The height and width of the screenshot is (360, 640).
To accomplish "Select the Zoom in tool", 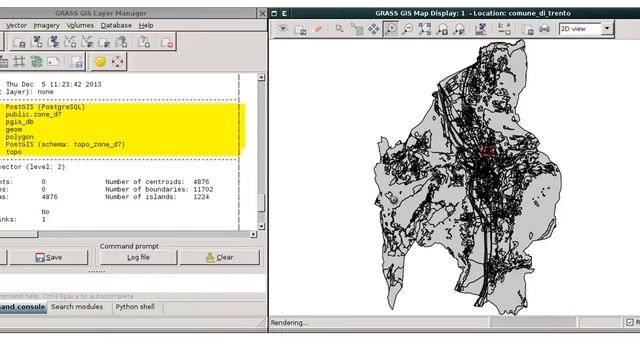I will pos(391,29).
